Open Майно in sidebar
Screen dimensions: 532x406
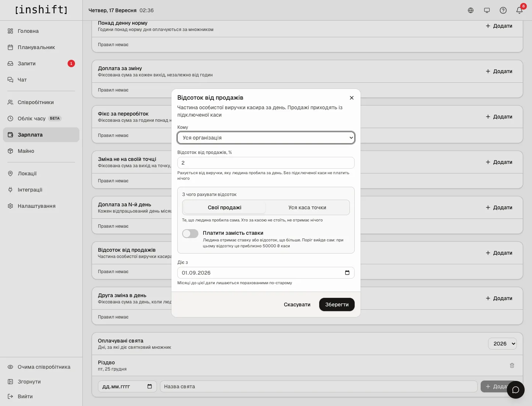click(x=41, y=151)
